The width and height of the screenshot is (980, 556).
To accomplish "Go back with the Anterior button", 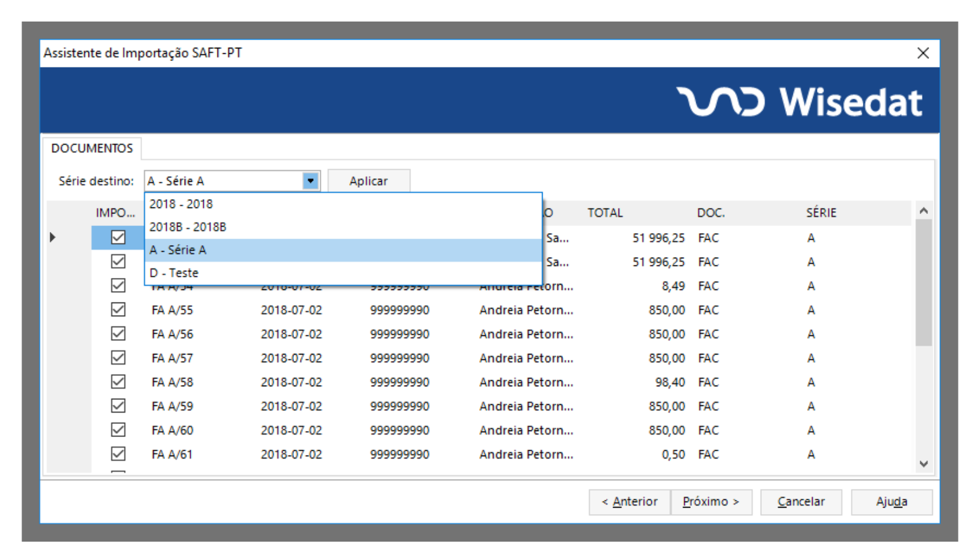I will point(629,502).
